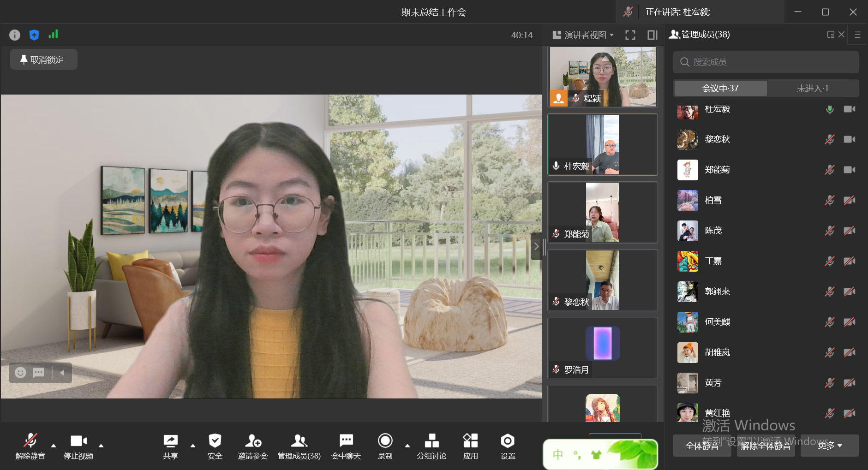This screenshot has width=868, height=470.
Task: Click 丁嘉's disabled camera icon
Action: 850,261
